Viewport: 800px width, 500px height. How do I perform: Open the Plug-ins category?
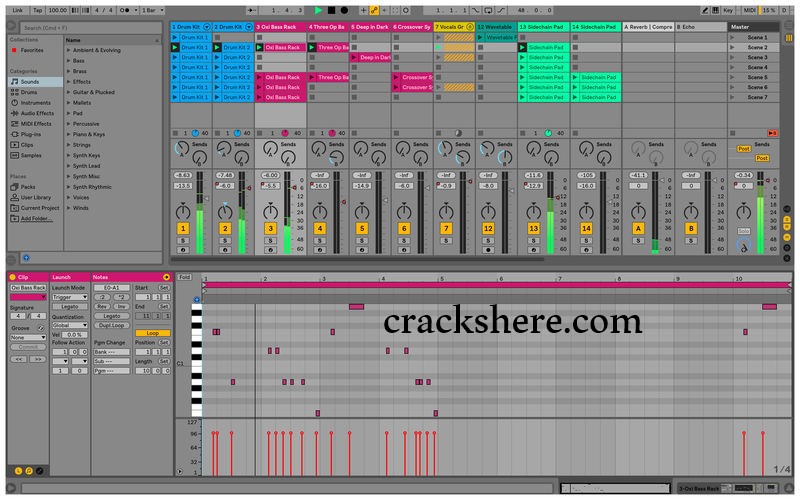pos(31,134)
